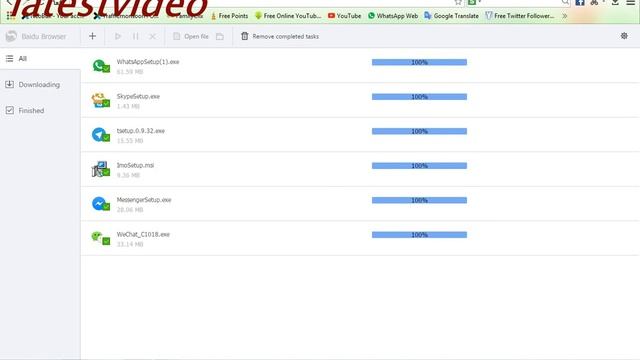Click the WhatsAppSetup progress bar
Image resolution: width=640 pixels, height=360 pixels.
click(x=419, y=62)
